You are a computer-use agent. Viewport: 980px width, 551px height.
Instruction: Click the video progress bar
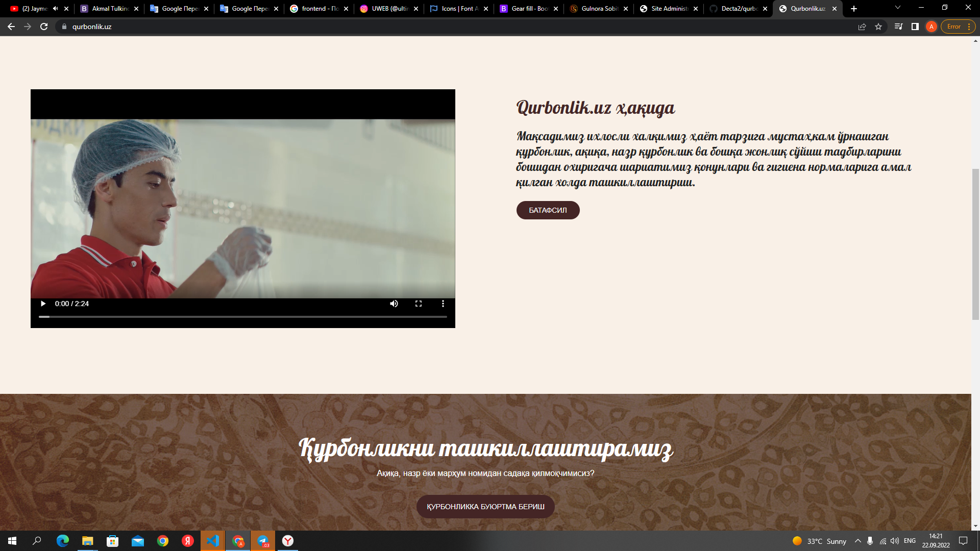pos(243,317)
